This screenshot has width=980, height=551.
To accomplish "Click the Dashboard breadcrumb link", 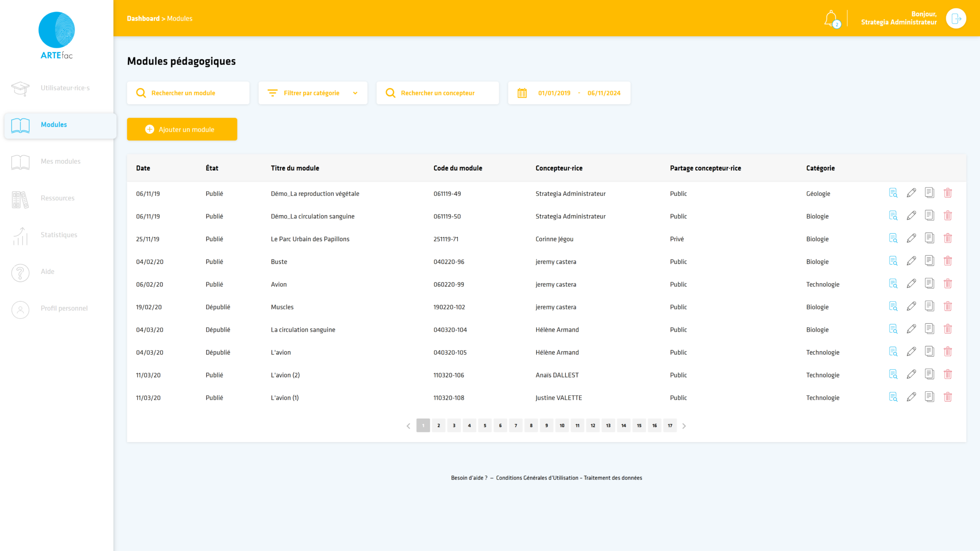I will tap(143, 18).
